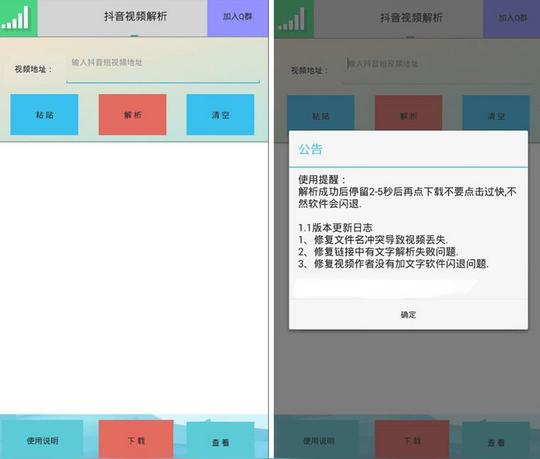
Task: Tap dimmed 粘贴 button behind the dialog
Action: 321,113
